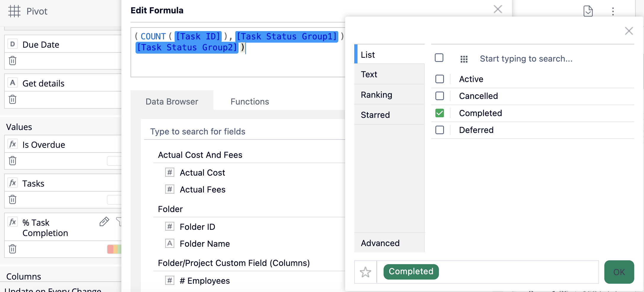This screenshot has width=644, height=292.
Task: Click the Pivot grid icon
Action: pos(14,11)
